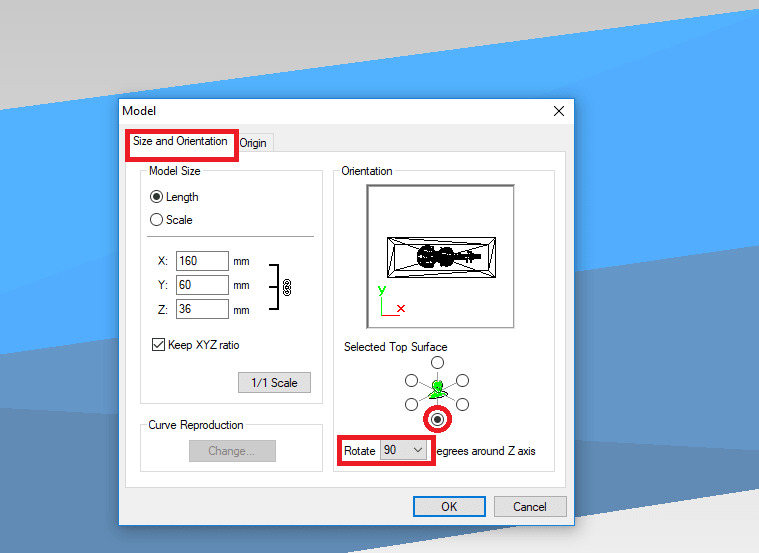Image resolution: width=759 pixels, height=553 pixels.
Task: Click the XYZ chain link icon
Action: tap(287, 287)
